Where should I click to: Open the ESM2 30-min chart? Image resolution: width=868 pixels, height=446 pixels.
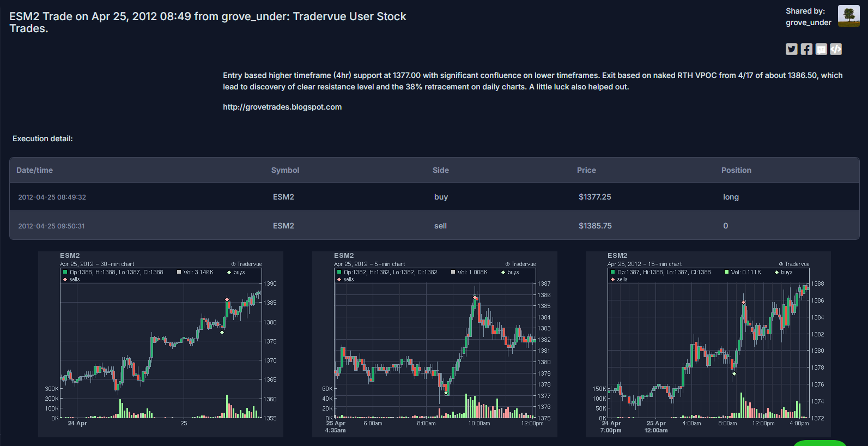161,344
